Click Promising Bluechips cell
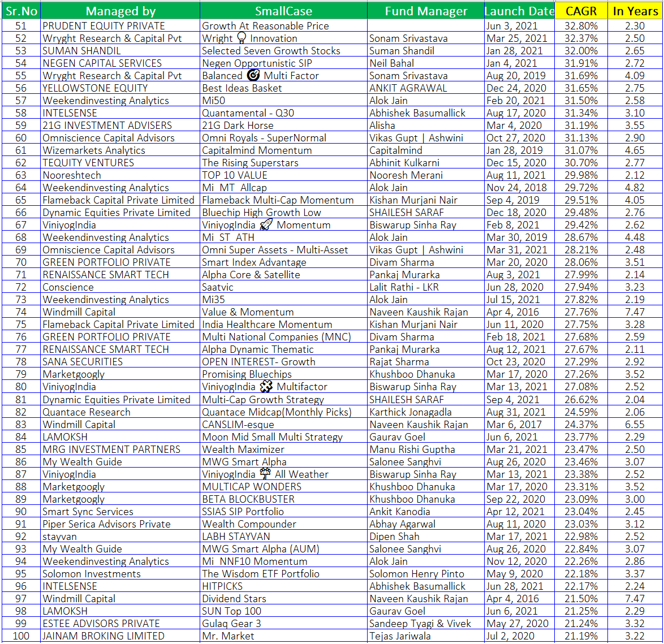The image size is (664, 644). 283,374
